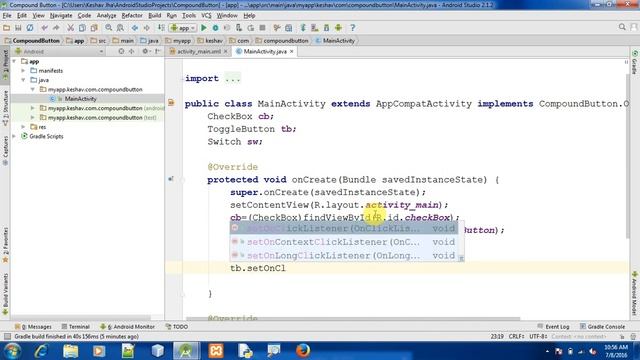Click the editor vertical scrollbar
The image size is (640, 360).
(627, 156)
